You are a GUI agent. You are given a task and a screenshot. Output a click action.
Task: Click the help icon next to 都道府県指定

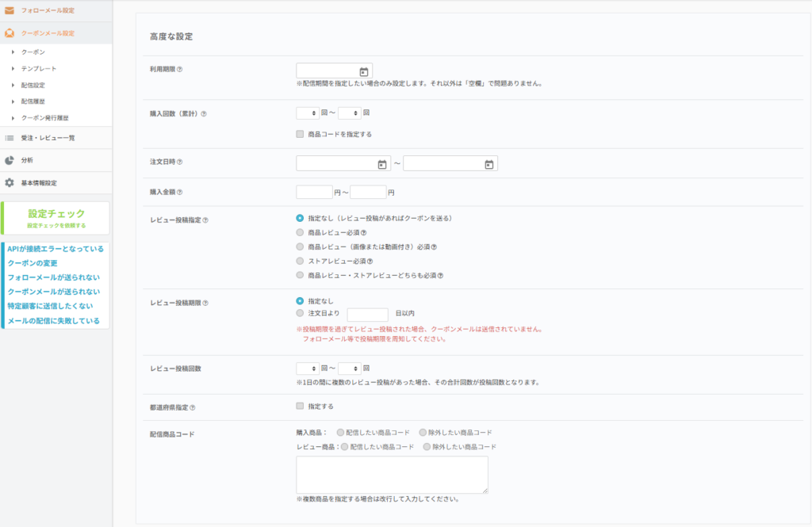pyautogui.click(x=193, y=408)
